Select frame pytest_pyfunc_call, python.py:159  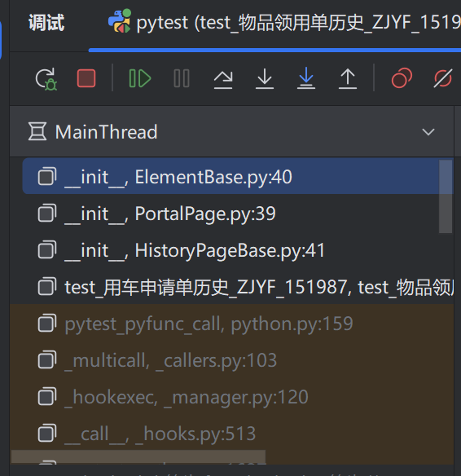coord(231,324)
